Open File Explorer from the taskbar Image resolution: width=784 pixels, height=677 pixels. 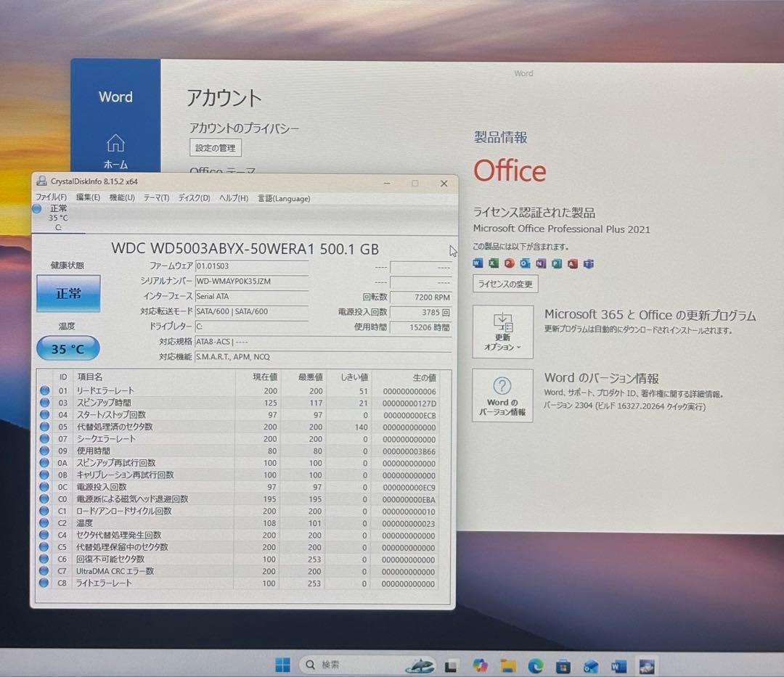point(508,665)
